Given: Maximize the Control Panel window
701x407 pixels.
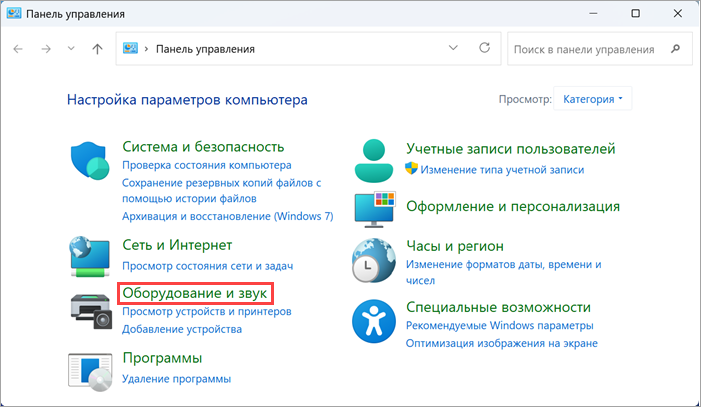Looking at the screenshot, I should point(635,13).
